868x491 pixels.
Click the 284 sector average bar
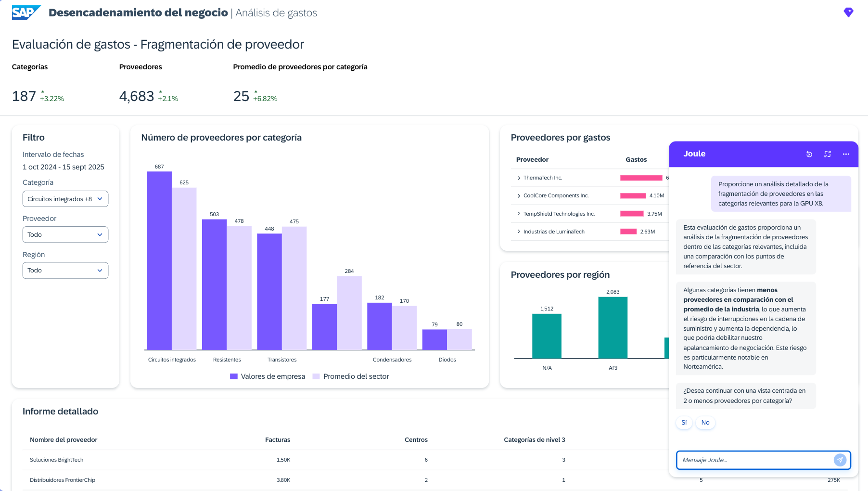pos(349,313)
